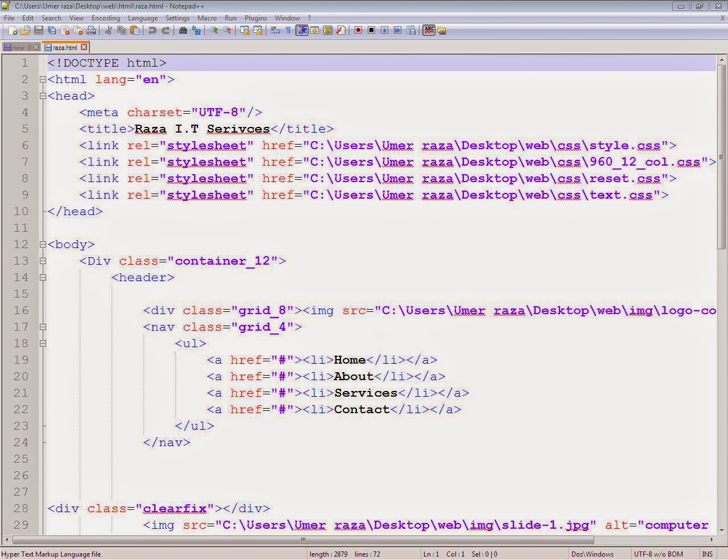Toggle Show Indent Guide on the toolbar

tap(302, 30)
